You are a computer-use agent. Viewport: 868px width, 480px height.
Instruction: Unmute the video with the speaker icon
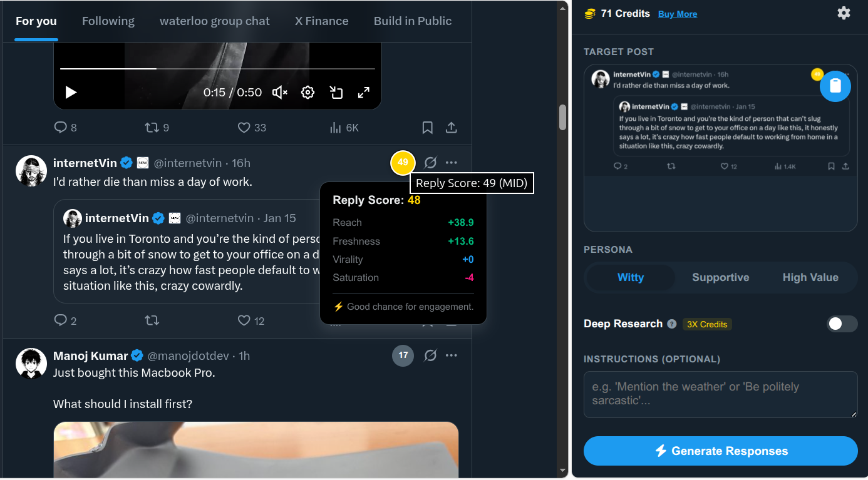279,93
